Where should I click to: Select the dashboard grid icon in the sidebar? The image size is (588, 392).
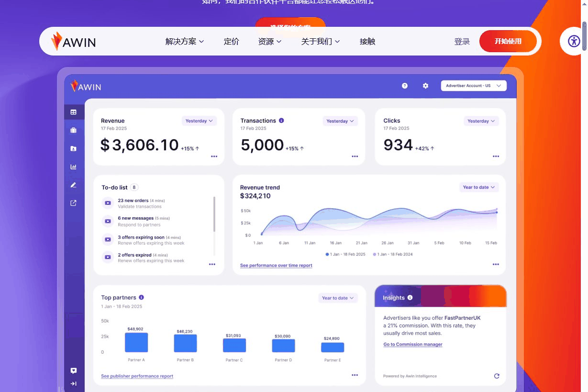(x=74, y=112)
